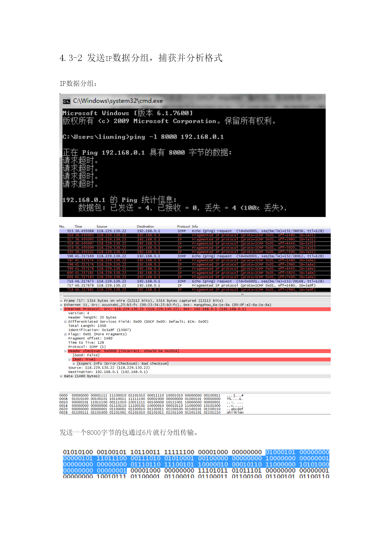Click the 'Total Length: 1500' line
Viewport: 392px width, 554px height.
tap(87, 326)
